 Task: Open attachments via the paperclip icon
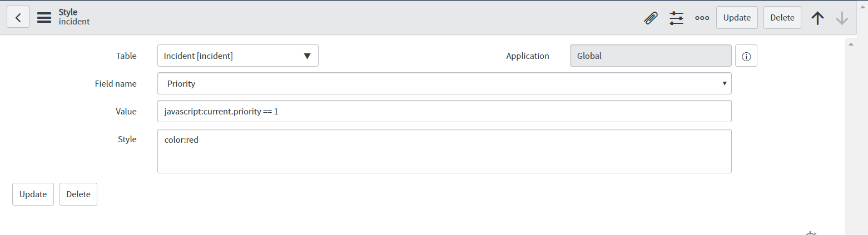[650, 18]
